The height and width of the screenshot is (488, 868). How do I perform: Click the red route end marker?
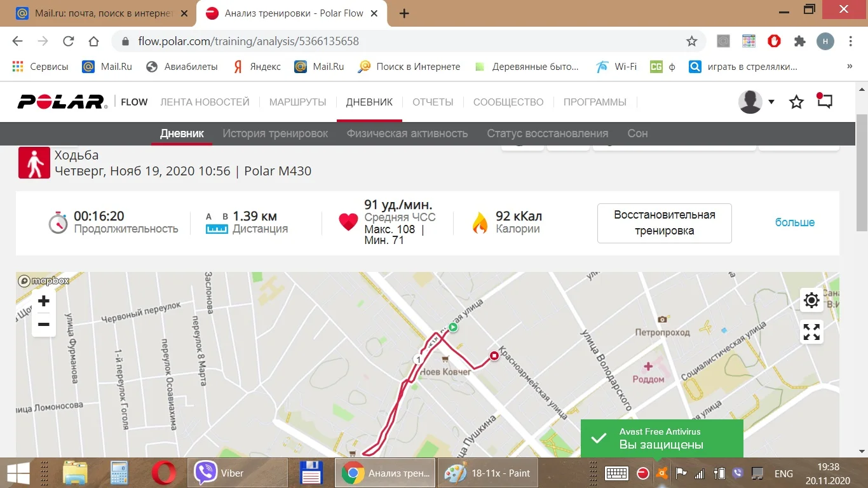tap(494, 356)
